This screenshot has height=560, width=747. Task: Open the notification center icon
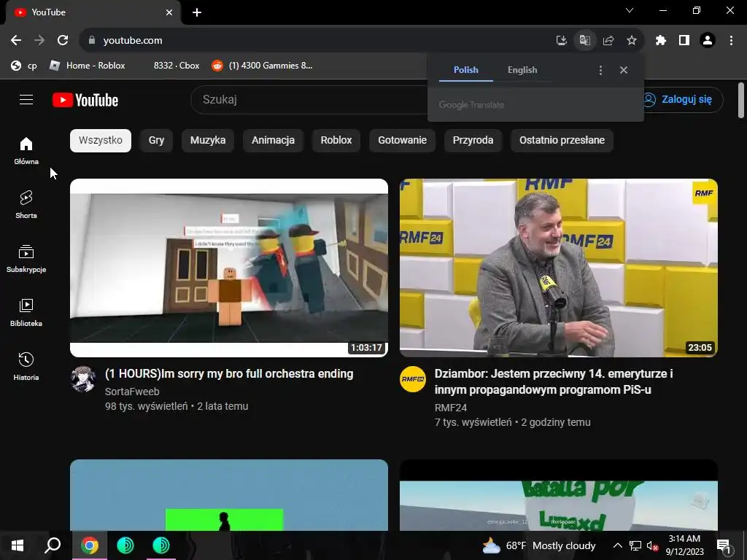(x=724, y=546)
